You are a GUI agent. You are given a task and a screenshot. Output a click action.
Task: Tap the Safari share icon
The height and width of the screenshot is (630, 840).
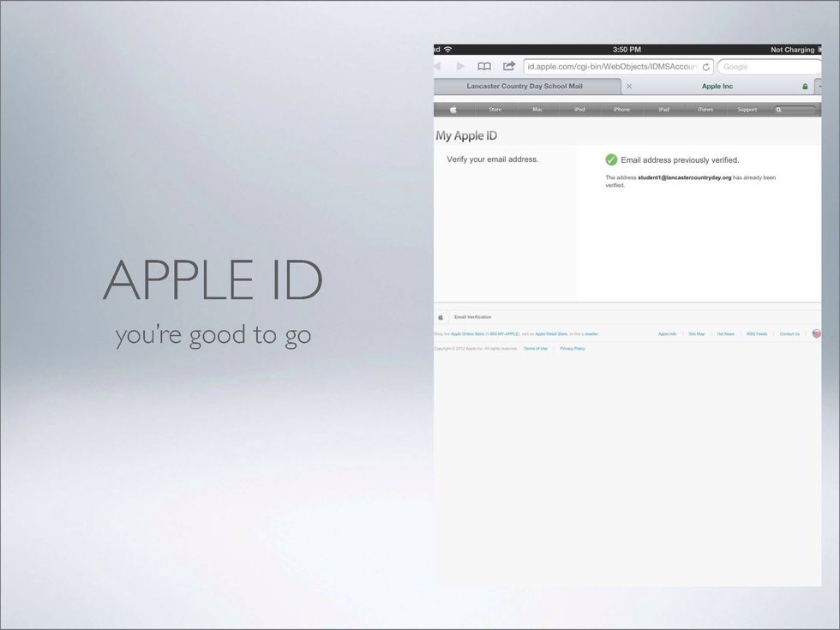coord(509,66)
